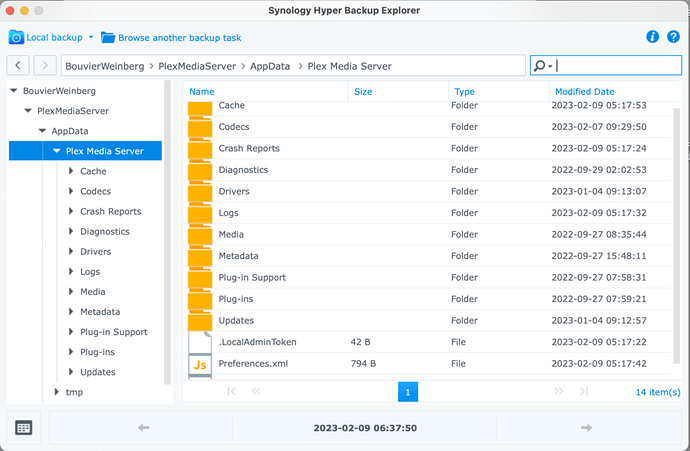Open the Local backup dropdown arrow
The image size is (690, 451).
91,37
